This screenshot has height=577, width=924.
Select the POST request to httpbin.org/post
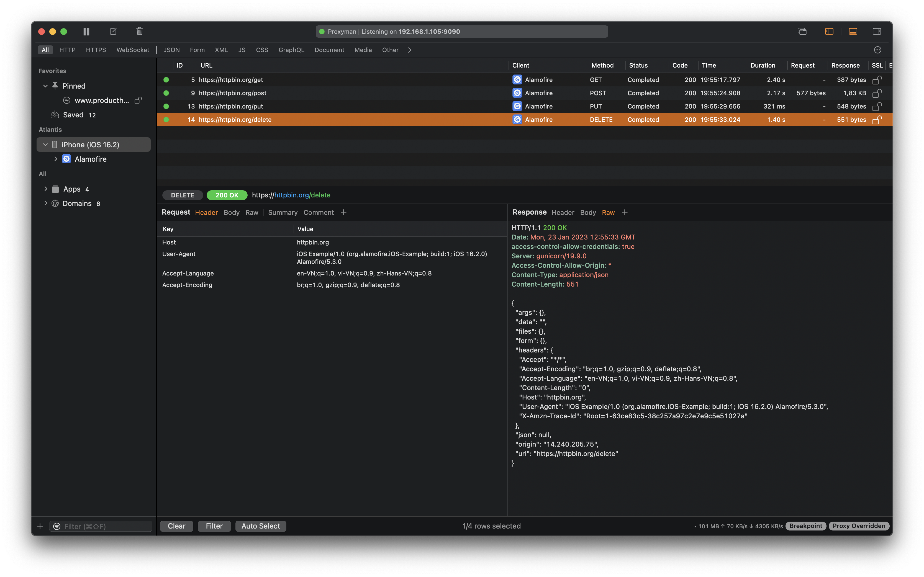pos(233,93)
